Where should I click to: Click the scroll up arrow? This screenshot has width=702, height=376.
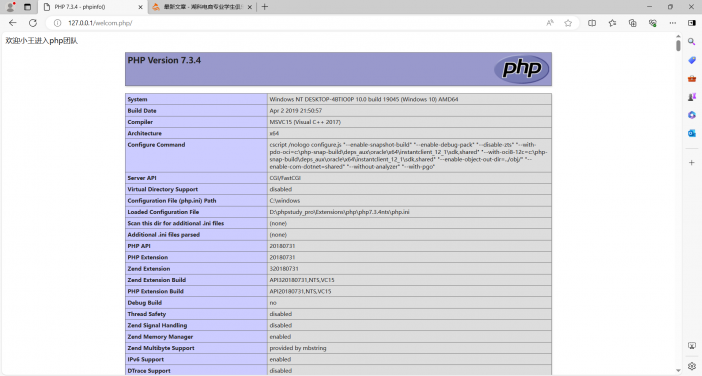[678, 37]
